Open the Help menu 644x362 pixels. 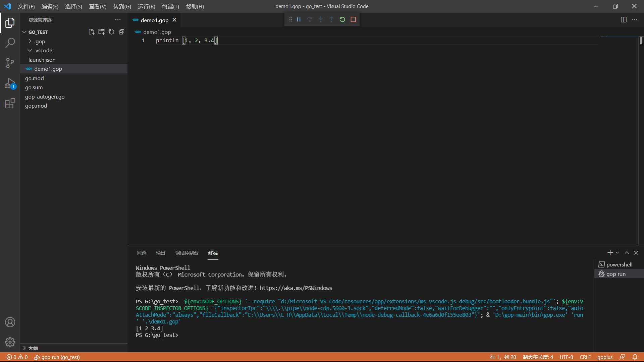[195, 6]
